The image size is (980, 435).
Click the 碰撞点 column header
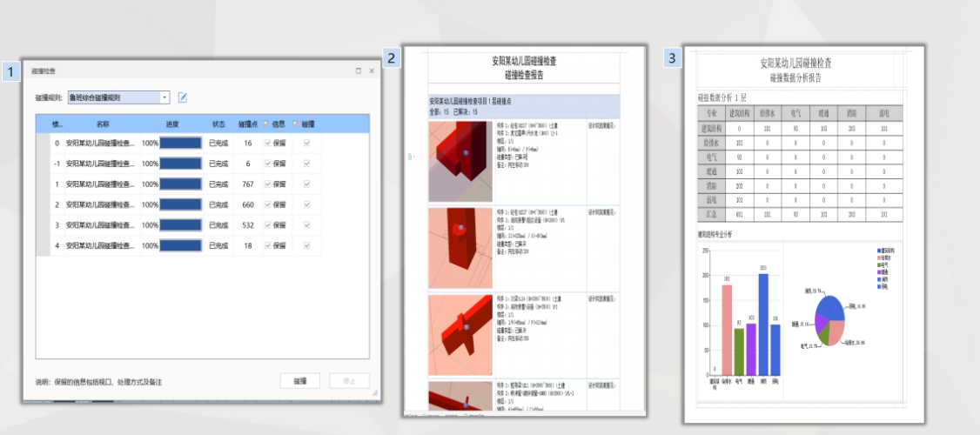coord(248,124)
